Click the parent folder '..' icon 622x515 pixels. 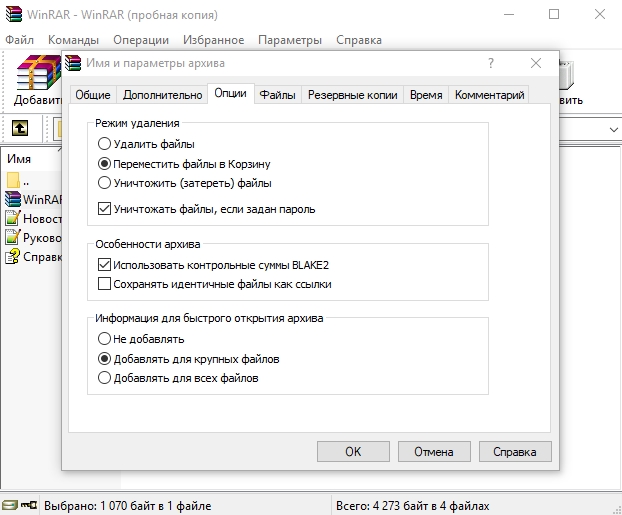(x=13, y=180)
